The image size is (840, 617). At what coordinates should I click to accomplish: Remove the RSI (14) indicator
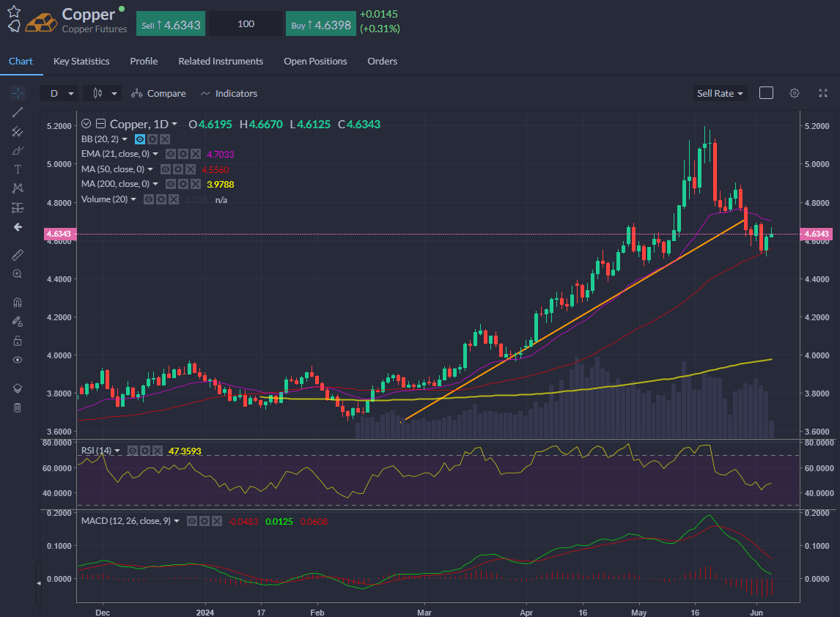click(158, 451)
